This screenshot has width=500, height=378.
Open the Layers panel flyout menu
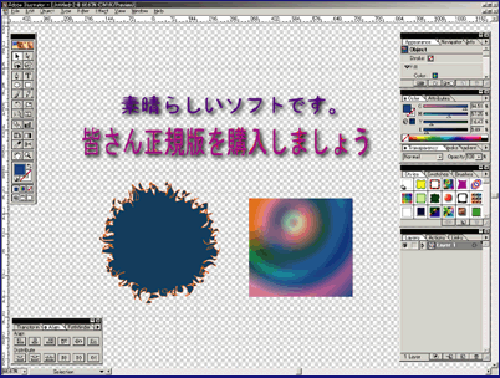click(x=486, y=237)
